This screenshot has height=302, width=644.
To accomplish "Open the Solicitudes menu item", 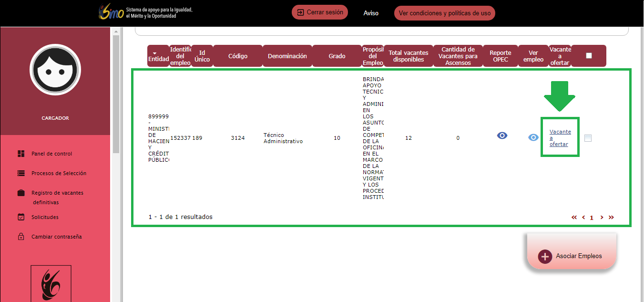I will click(x=45, y=217).
